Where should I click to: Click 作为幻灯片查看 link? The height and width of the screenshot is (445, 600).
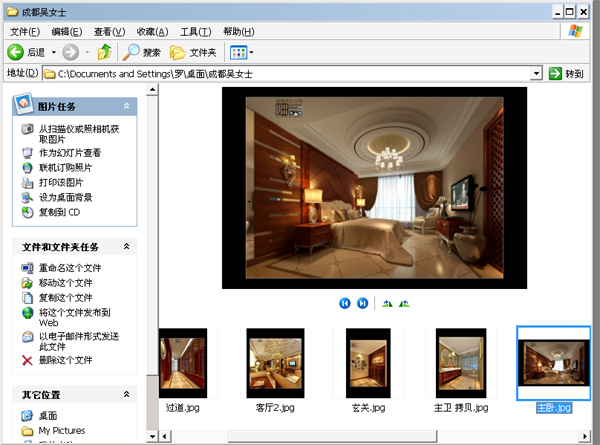[70, 153]
